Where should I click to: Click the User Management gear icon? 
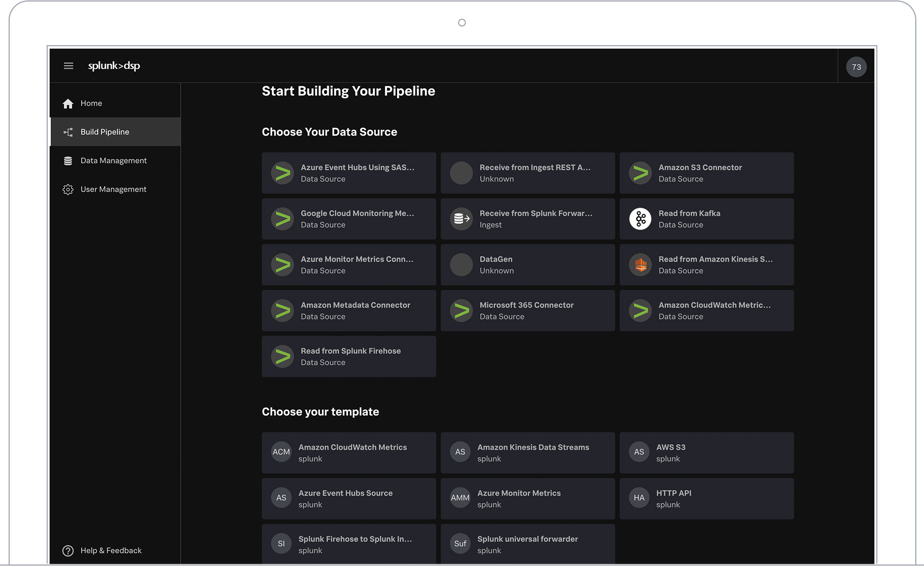68,190
